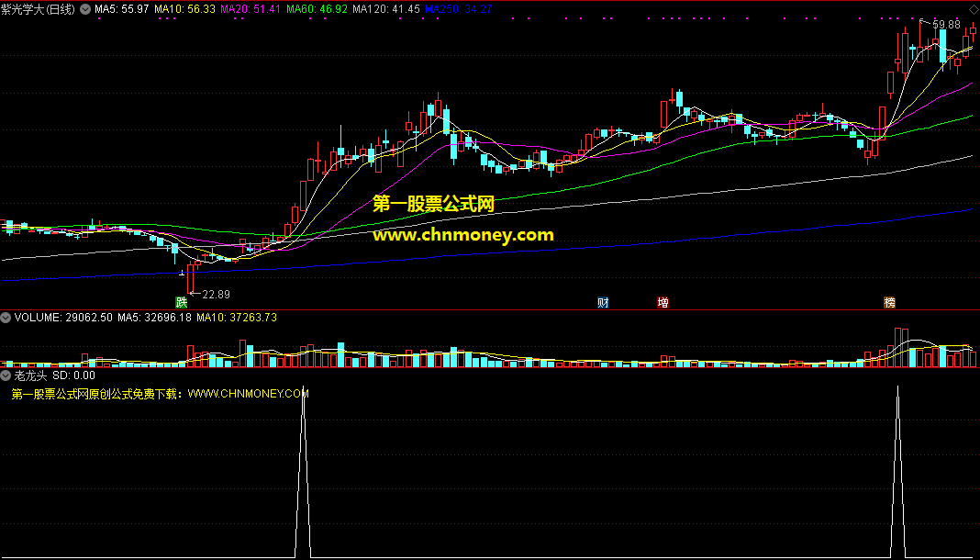
Task: Open dropdown next to 紫光学大(日线) title
Action: [x=86, y=9]
